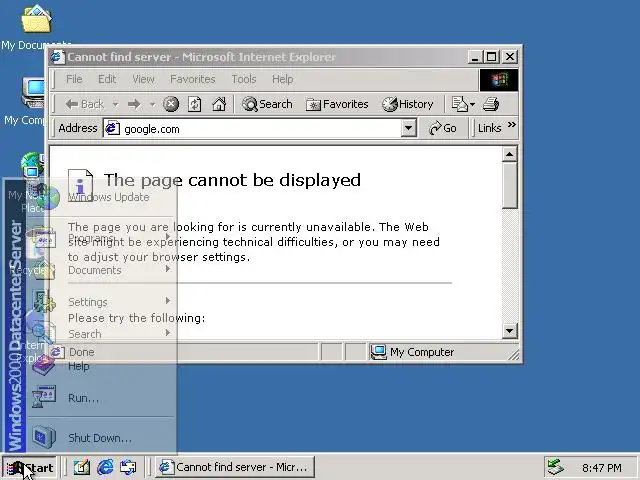This screenshot has height=480, width=640.
Task: Expand Search submenu in Start menu
Action: 100,333
